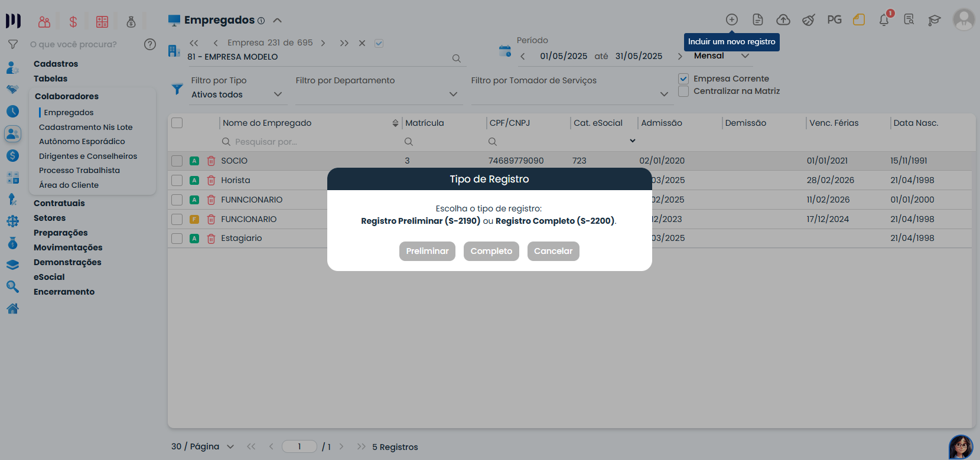This screenshot has width=980, height=460.
Task: Choose Preliminar in Tipo de Registro dialog
Action: (427, 251)
